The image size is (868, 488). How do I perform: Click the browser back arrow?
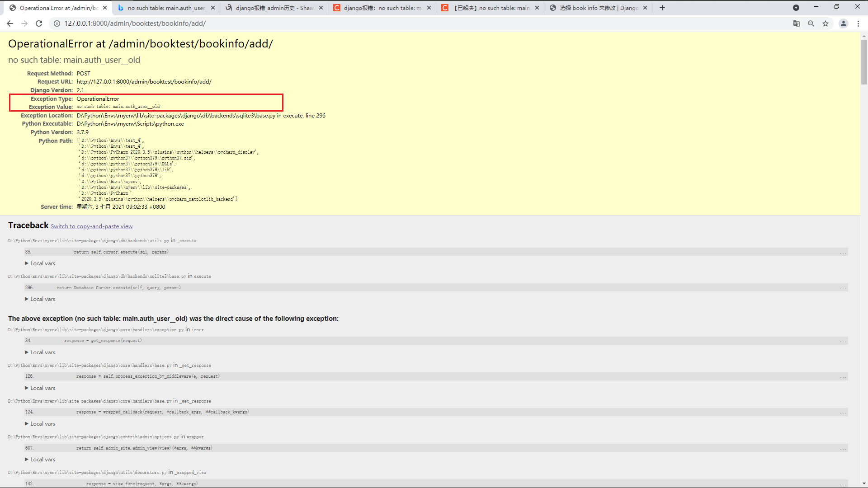click(x=10, y=23)
